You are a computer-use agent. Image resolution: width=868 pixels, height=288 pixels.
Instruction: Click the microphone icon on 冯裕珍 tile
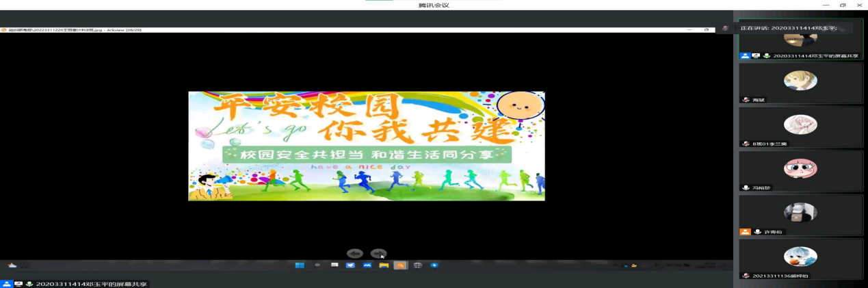(746, 187)
